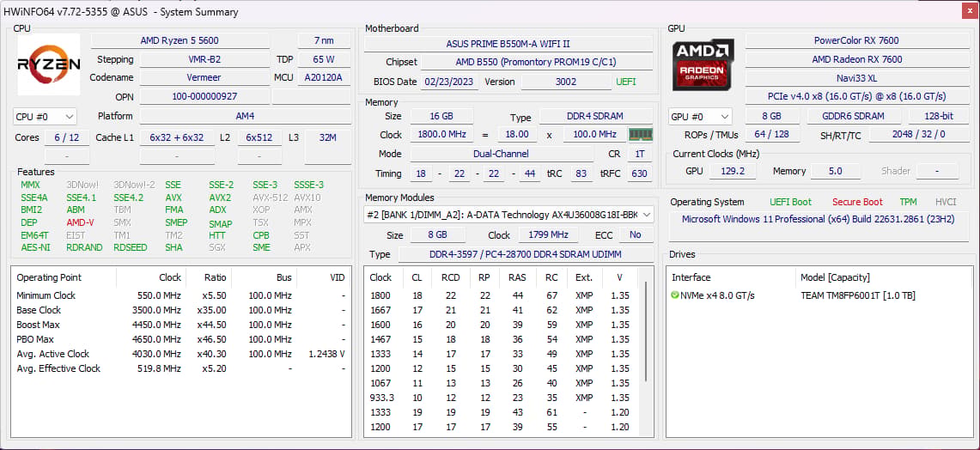
Task: Click the 7 nm process field
Action: (x=324, y=40)
